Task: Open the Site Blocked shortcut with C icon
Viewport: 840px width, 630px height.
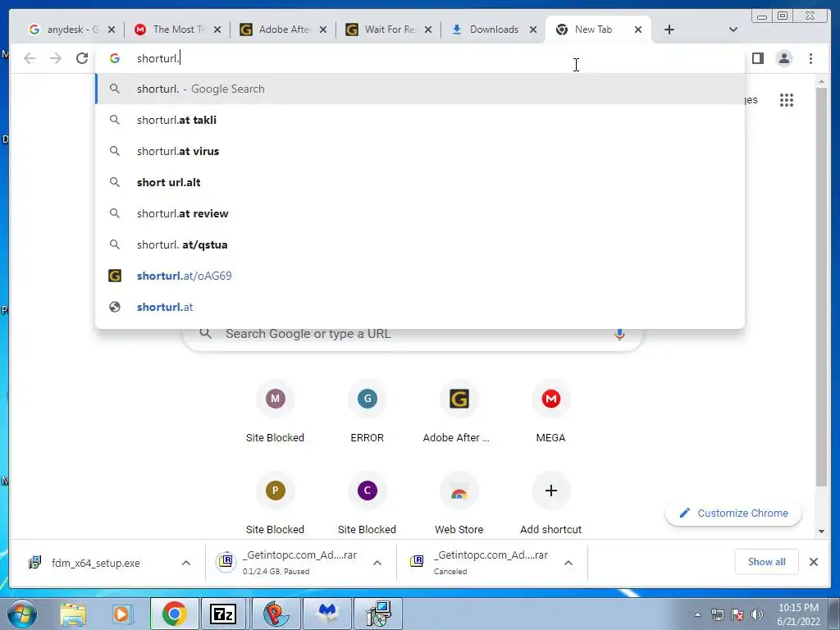Action: tap(367, 504)
